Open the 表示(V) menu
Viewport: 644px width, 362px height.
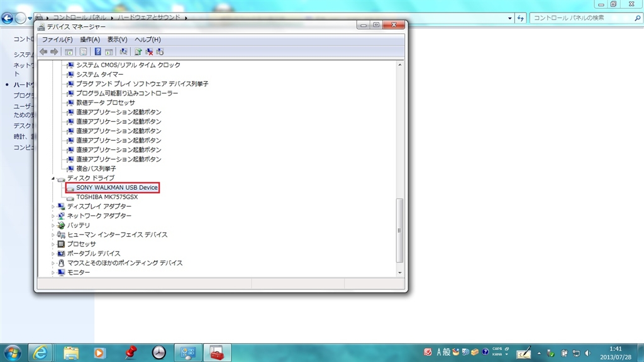click(x=117, y=40)
